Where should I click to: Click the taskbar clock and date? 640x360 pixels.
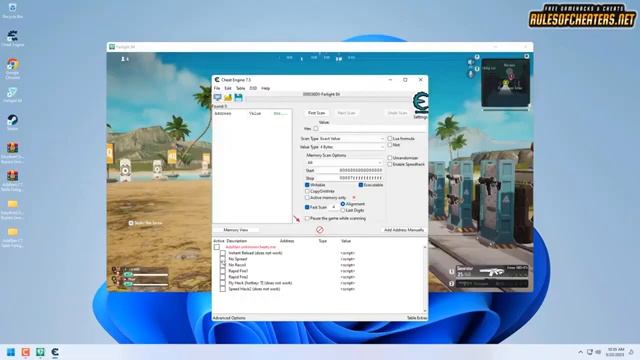coord(615,352)
